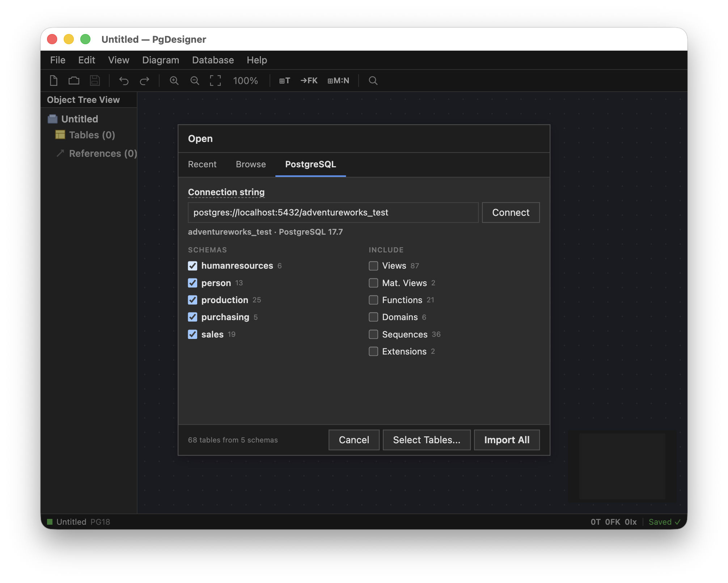Screen dimensions: 728x583
Task: Redo using the toolbar arrow icon
Action: (144, 80)
